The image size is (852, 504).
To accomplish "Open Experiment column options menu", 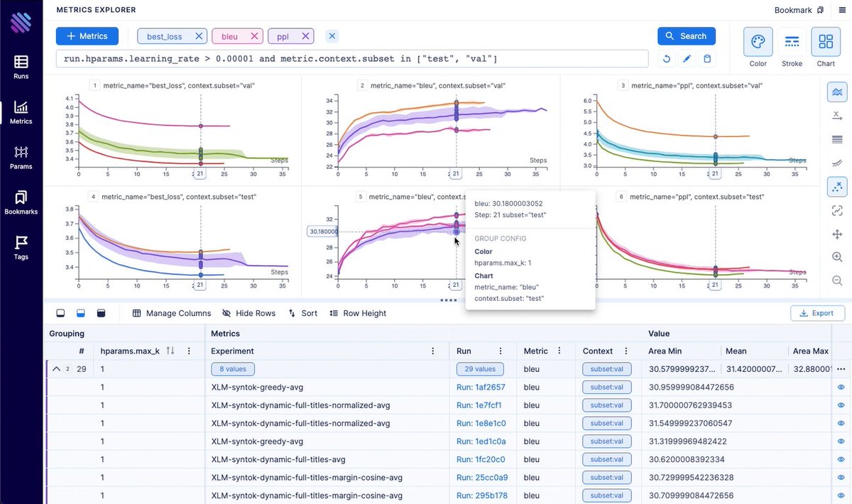I will click(433, 351).
